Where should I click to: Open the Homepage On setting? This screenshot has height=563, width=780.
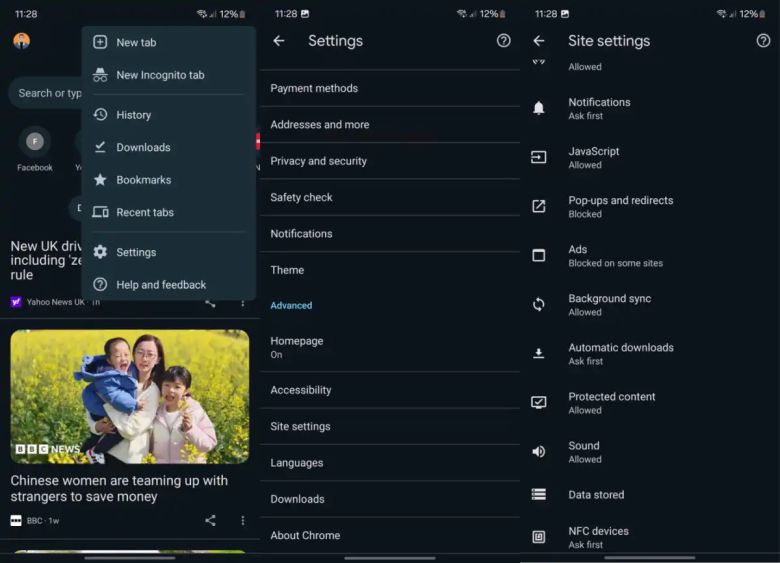coord(297,347)
